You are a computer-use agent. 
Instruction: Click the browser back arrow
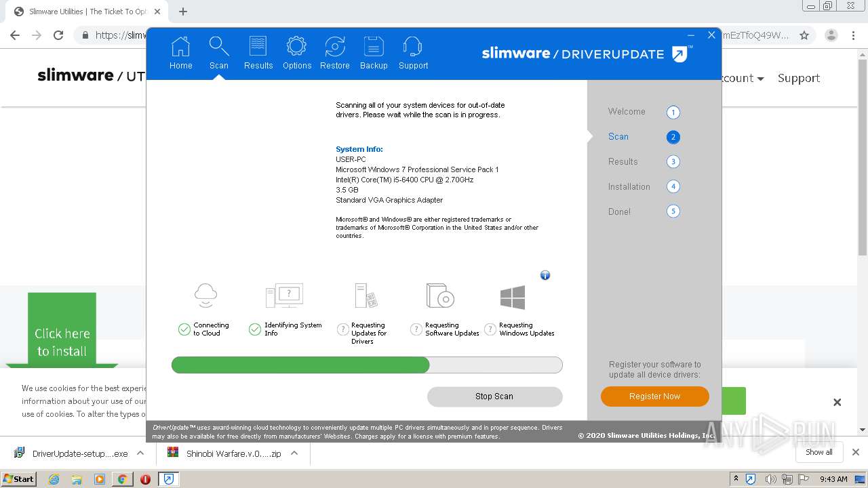[x=15, y=35]
